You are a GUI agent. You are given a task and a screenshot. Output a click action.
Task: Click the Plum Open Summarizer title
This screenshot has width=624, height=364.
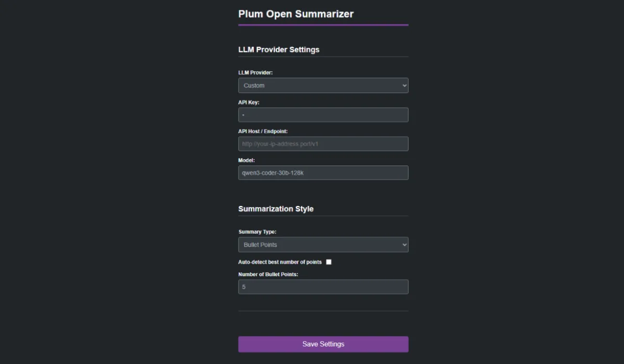tap(295, 14)
